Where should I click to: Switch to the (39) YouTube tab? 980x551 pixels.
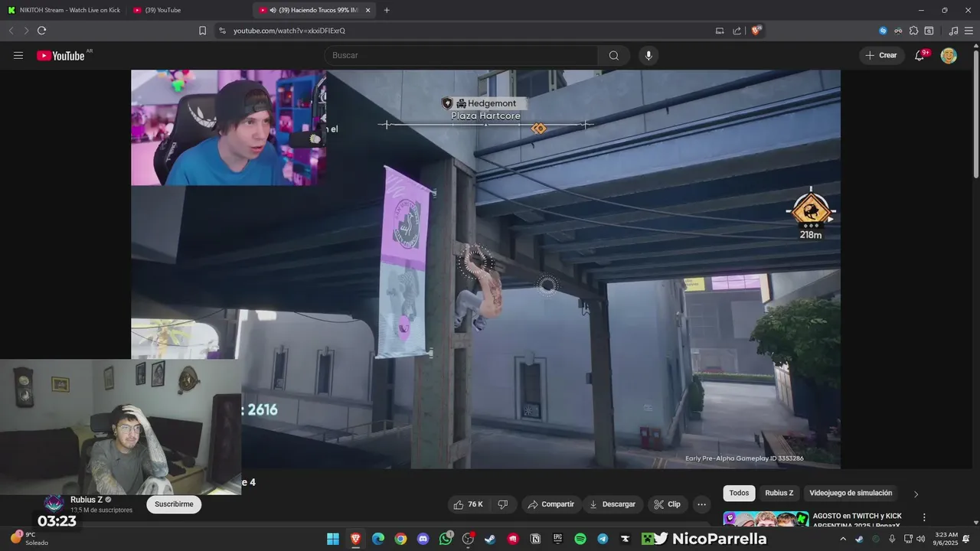click(188, 10)
